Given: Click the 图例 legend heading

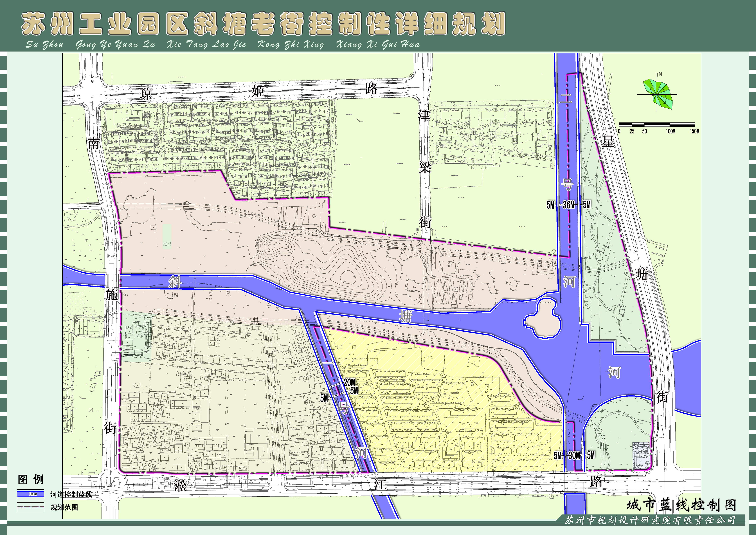Looking at the screenshot, I should [31, 479].
